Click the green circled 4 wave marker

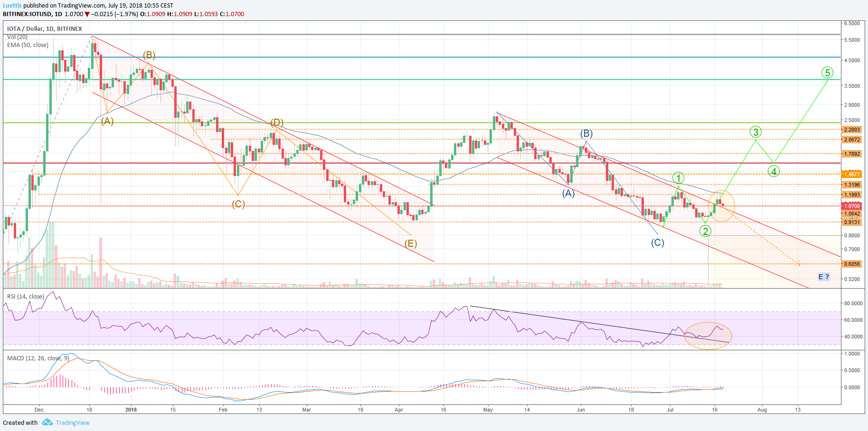pyautogui.click(x=774, y=171)
